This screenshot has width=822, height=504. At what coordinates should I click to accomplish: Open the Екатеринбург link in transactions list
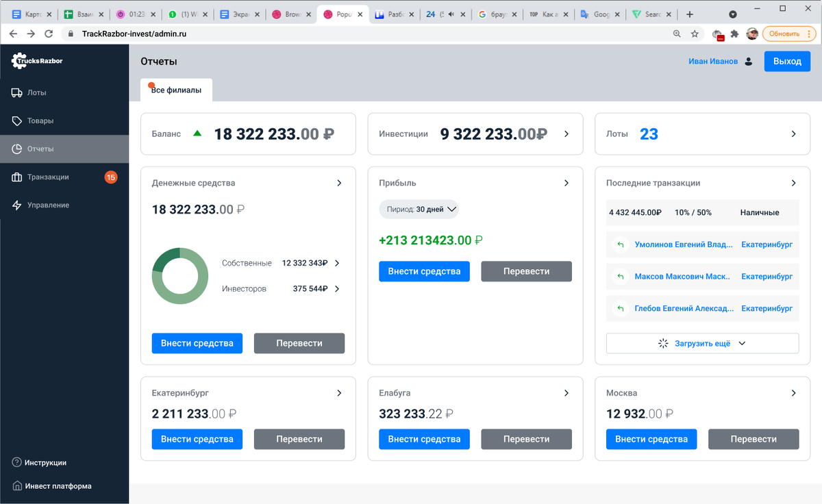pyautogui.click(x=767, y=244)
